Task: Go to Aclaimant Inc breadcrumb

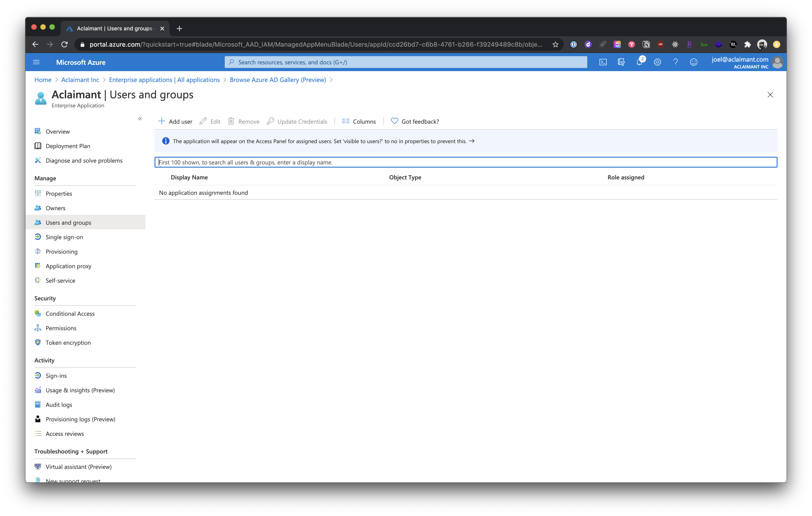Action: (80, 80)
